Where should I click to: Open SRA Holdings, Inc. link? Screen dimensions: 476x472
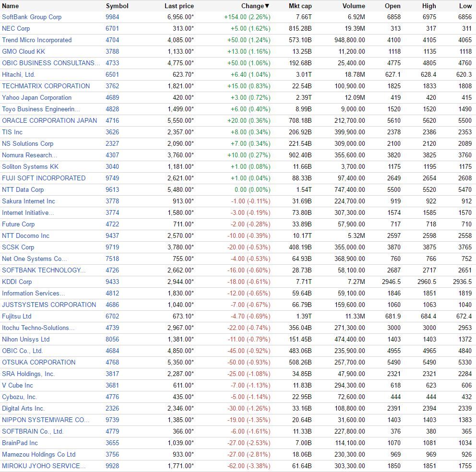28,374
